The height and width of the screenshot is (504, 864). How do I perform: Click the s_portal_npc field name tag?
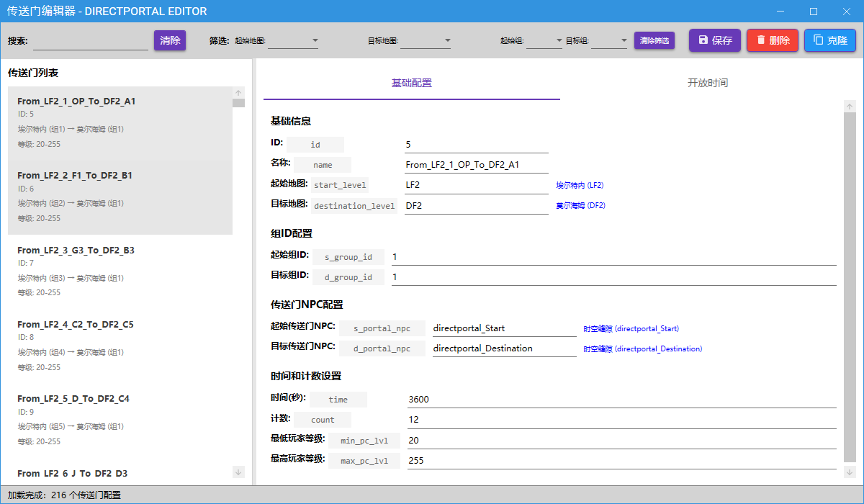(x=382, y=328)
